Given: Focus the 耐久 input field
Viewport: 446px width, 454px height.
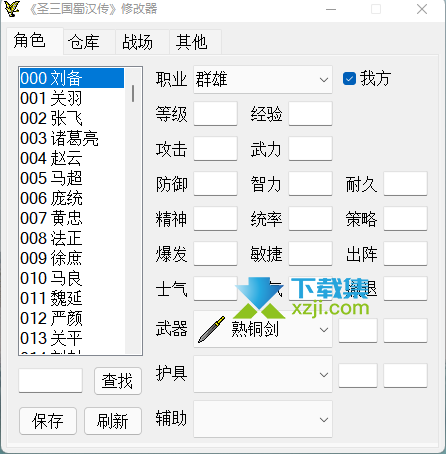Looking at the screenshot, I should click(405, 184).
